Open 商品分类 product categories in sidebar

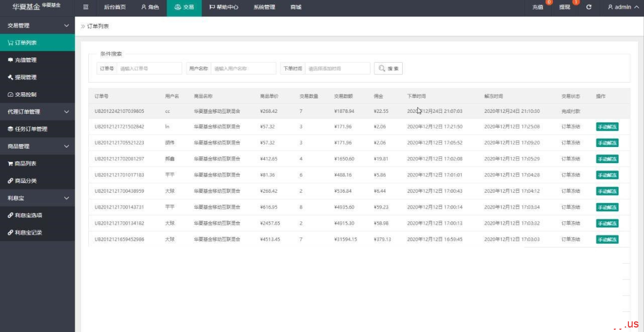pyautogui.click(x=25, y=181)
